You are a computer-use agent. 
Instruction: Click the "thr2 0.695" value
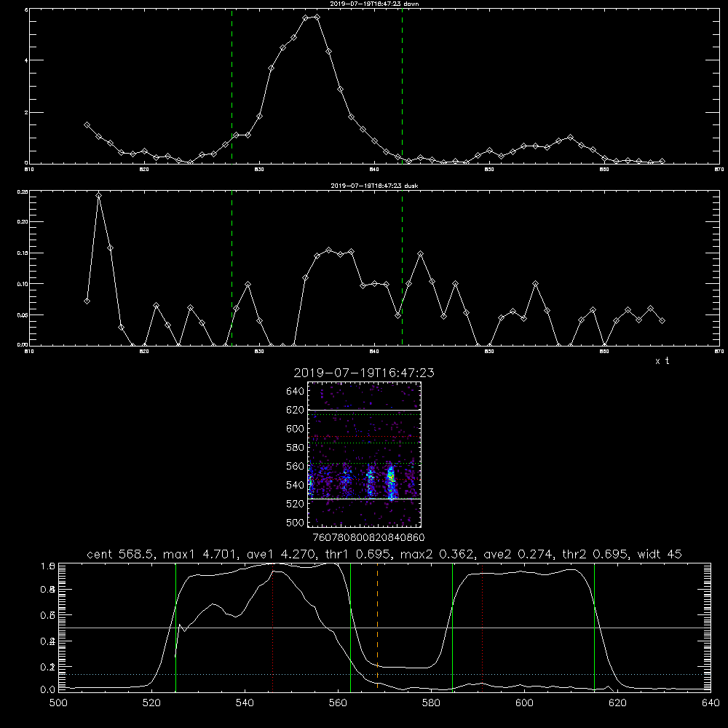point(596,554)
